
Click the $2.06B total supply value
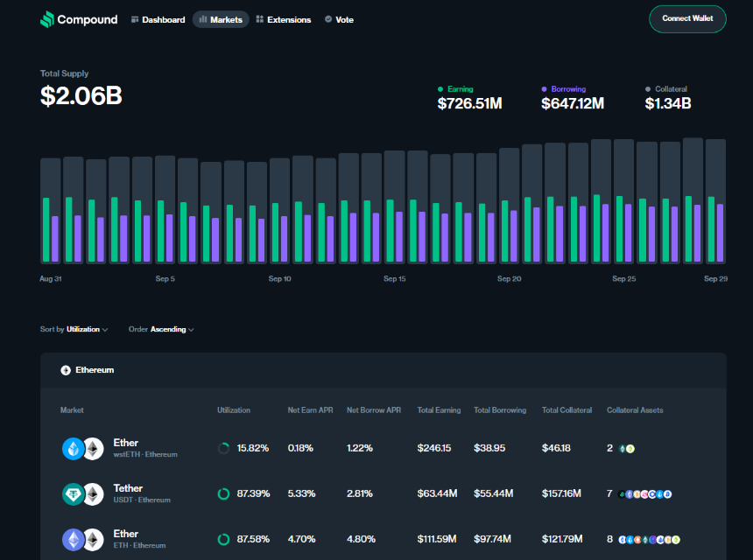(81, 95)
